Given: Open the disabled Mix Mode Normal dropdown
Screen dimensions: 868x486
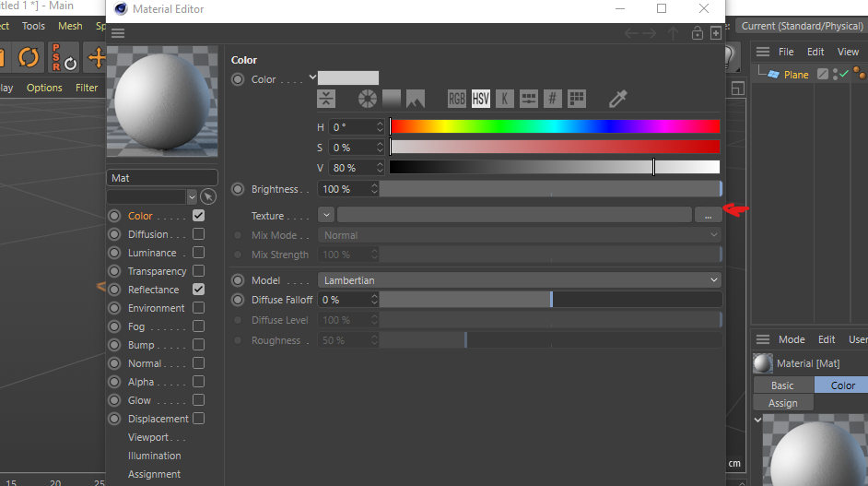Looking at the screenshot, I should (x=520, y=235).
